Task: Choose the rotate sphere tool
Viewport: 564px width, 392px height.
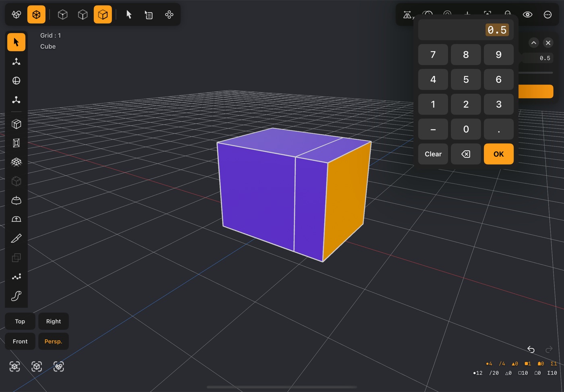Action: [x=16, y=81]
